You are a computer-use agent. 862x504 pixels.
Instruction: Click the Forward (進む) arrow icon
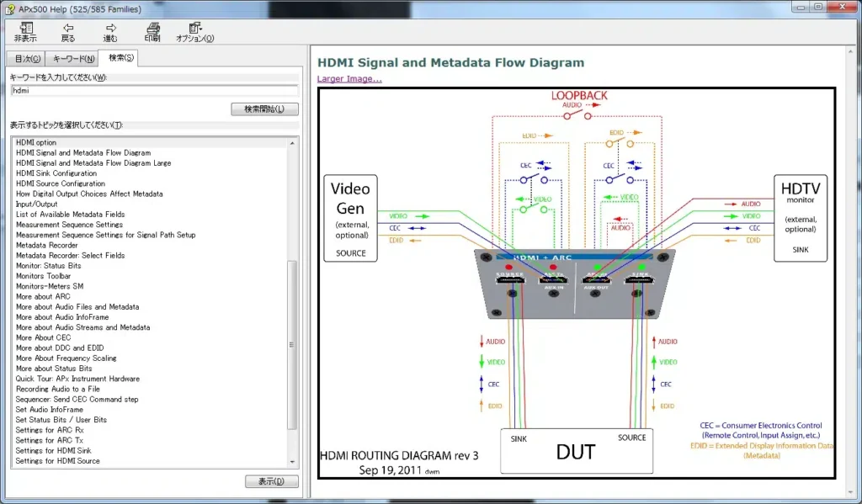point(110,29)
